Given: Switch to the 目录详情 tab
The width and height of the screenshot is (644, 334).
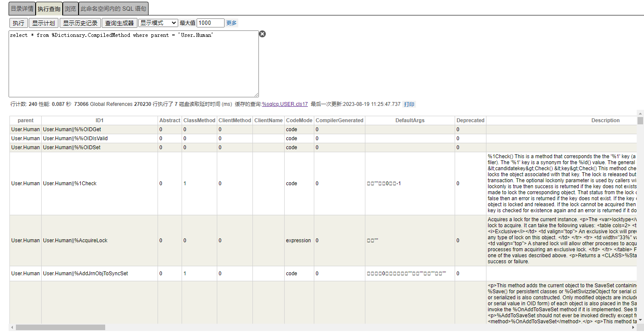Looking at the screenshot, I should pyautogui.click(x=22, y=9).
